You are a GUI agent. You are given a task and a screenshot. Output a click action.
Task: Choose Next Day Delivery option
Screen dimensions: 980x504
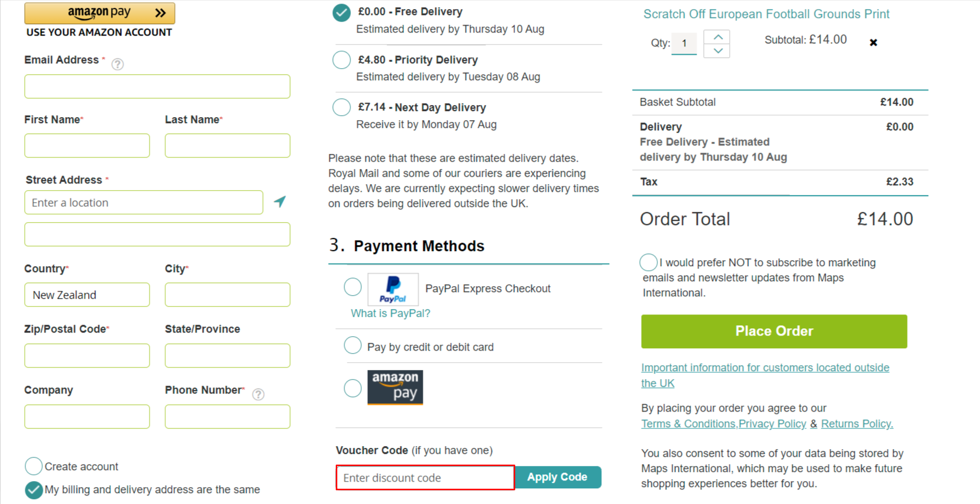click(x=341, y=107)
